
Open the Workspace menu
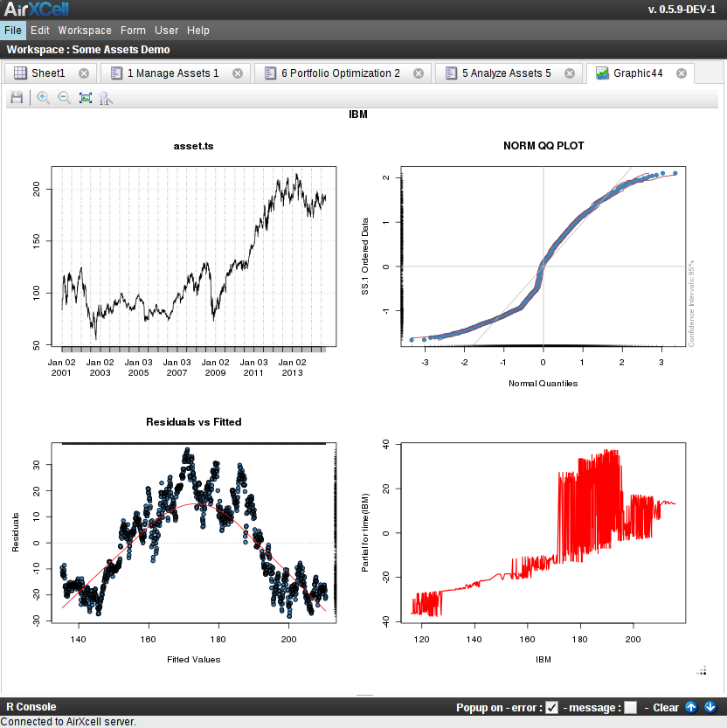coord(85,30)
